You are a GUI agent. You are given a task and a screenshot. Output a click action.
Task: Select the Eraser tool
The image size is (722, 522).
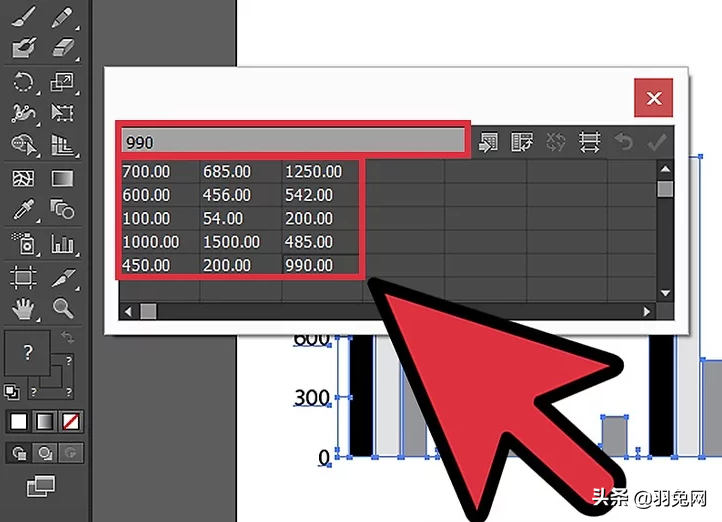(62, 47)
